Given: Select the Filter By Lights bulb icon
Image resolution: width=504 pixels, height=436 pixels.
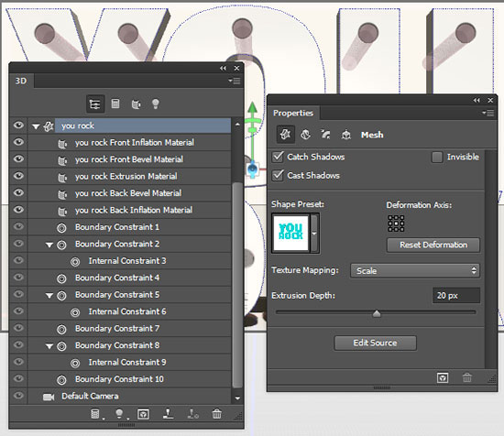Looking at the screenshot, I should (x=156, y=104).
